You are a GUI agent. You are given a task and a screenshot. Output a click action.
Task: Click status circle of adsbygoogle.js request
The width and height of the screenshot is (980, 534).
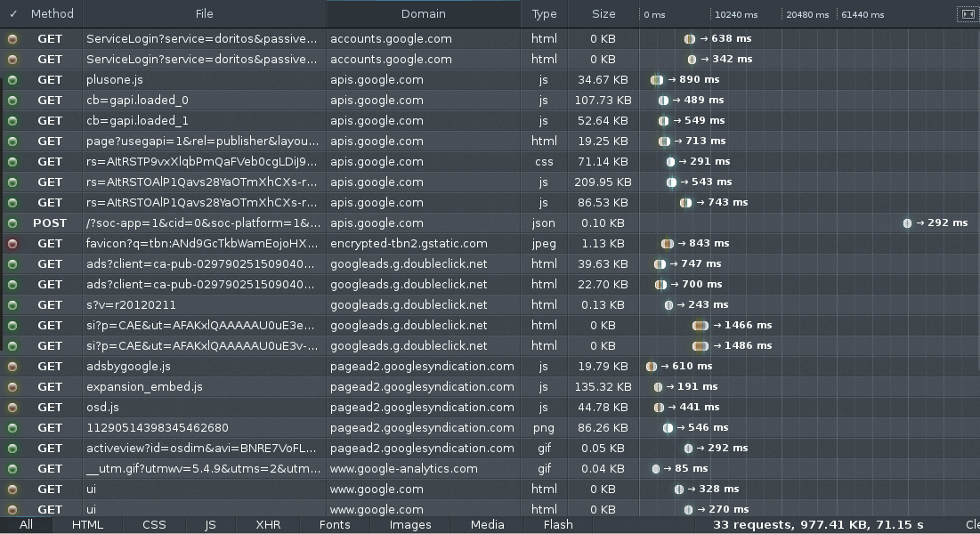pos(12,367)
